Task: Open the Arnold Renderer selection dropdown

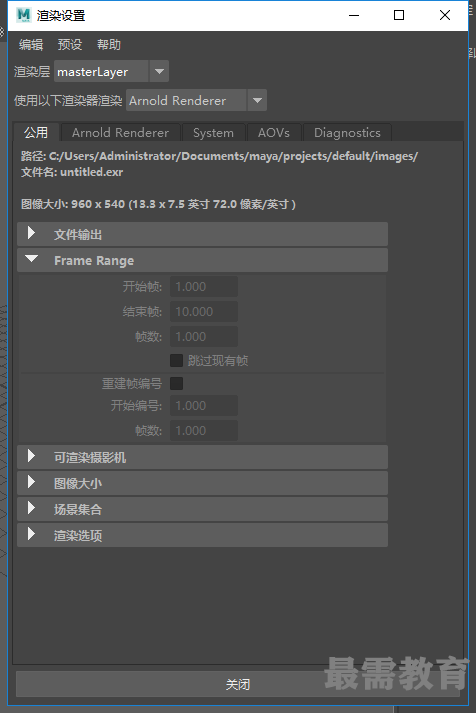Action: pos(196,100)
